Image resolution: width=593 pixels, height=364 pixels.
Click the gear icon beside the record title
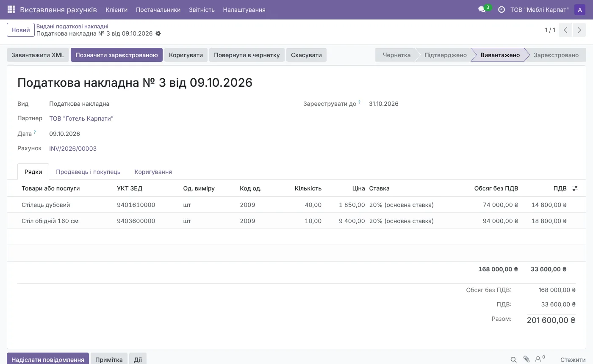(x=158, y=33)
